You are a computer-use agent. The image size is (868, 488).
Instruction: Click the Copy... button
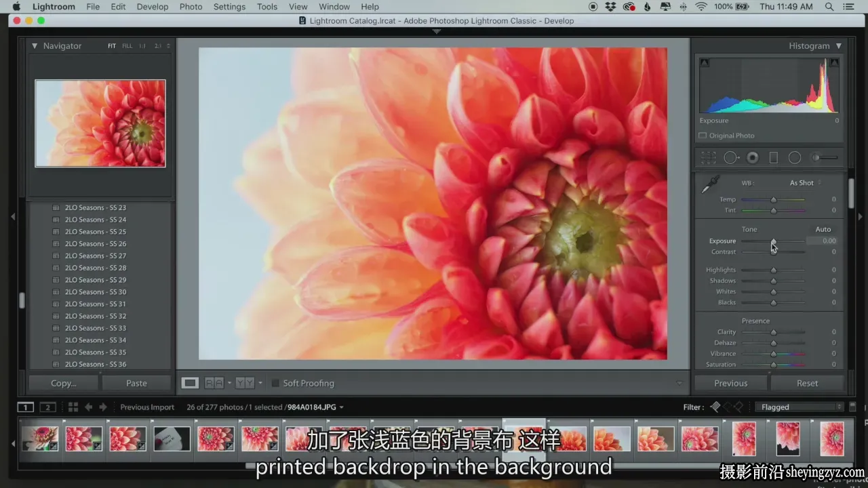tap(64, 383)
